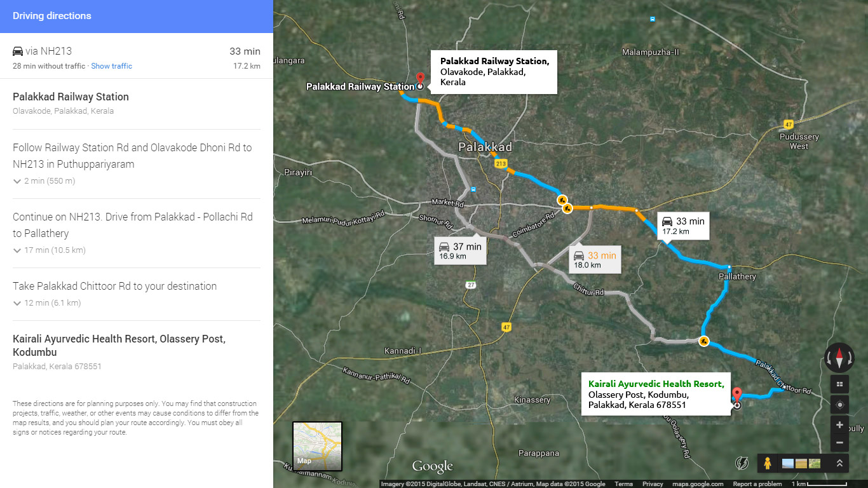Toggle the tilt view grid button
868x488 pixels.
(x=839, y=384)
